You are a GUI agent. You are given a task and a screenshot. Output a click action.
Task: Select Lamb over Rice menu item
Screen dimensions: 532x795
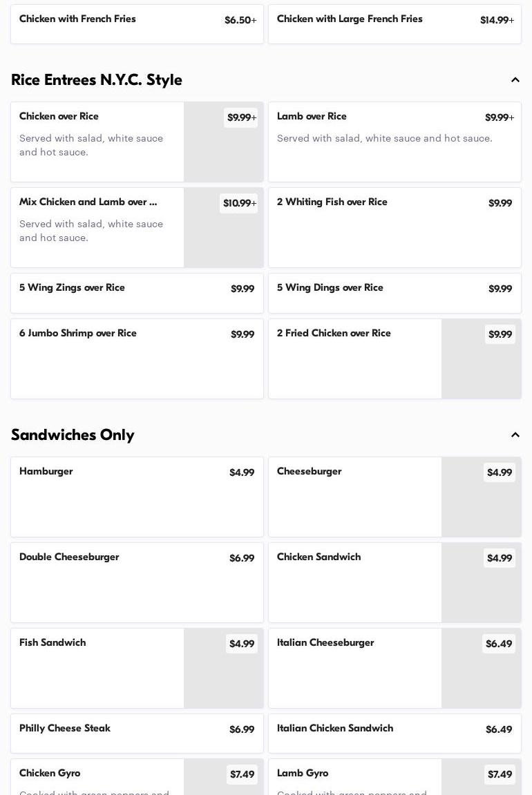pyautogui.click(x=394, y=142)
